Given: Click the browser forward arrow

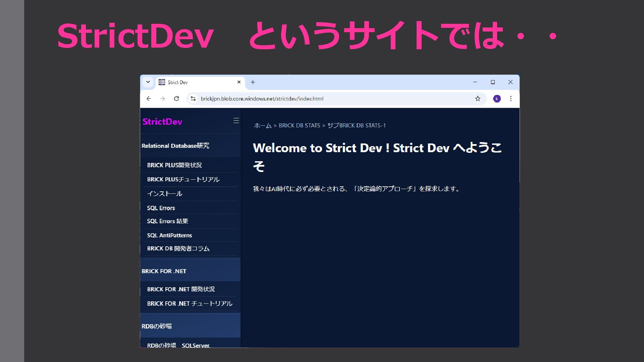Looking at the screenshot, I should click(163, 99).
